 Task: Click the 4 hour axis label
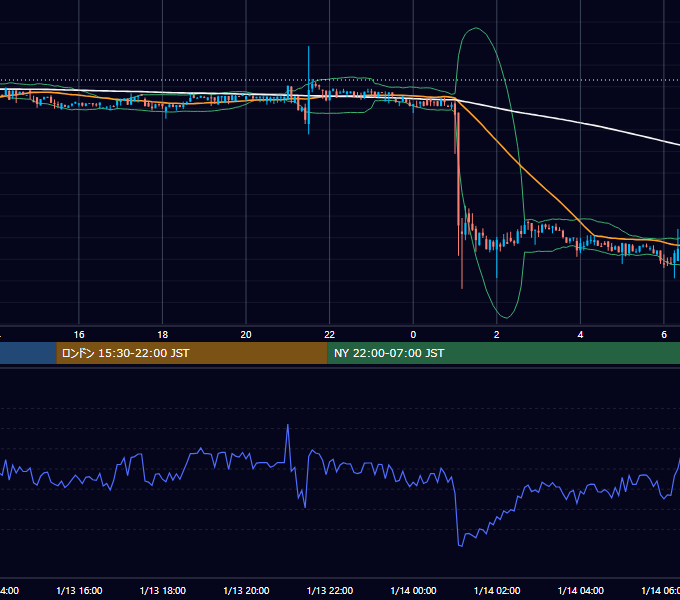click(x=580, y=335)
